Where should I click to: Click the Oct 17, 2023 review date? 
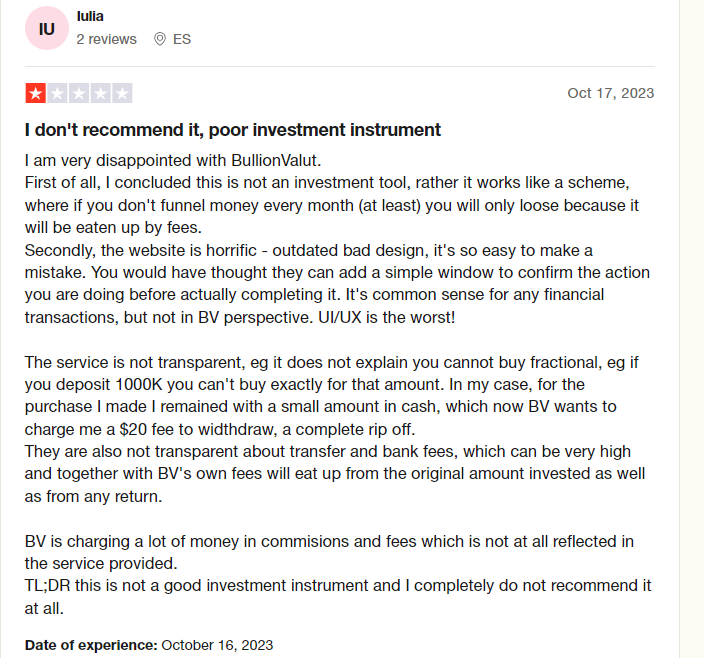(x=611, y=93)
